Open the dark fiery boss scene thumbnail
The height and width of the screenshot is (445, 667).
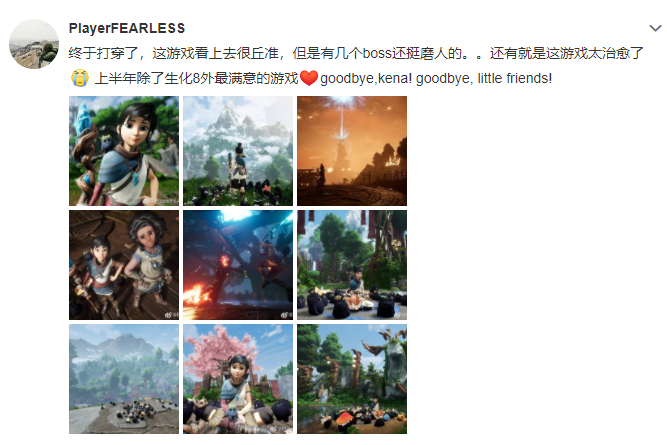pos(238,265)
